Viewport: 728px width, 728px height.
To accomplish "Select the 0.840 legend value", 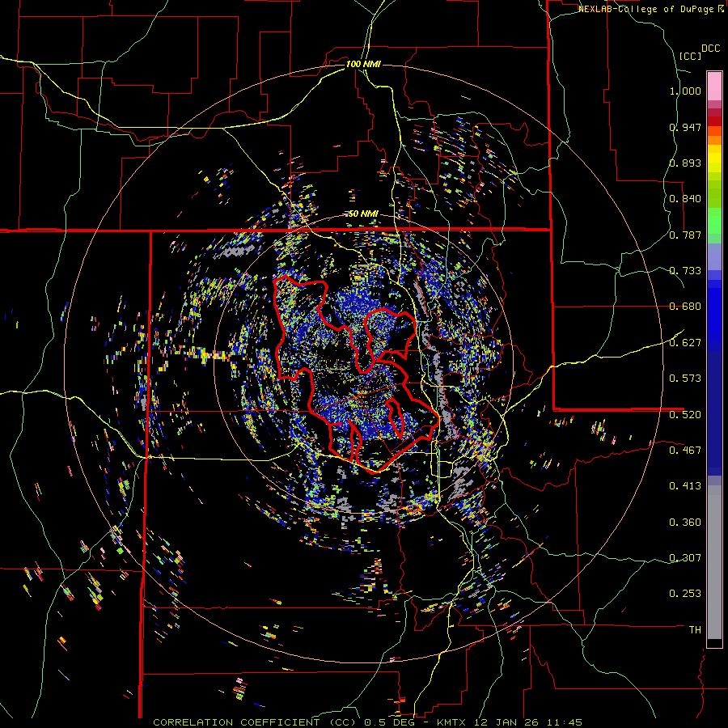I will coord(685,199).
